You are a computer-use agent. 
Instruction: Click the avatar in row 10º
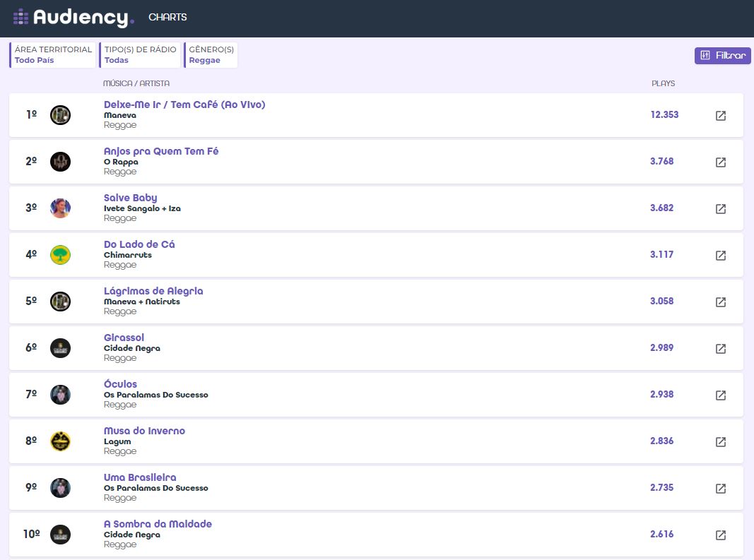coord(61,535)
